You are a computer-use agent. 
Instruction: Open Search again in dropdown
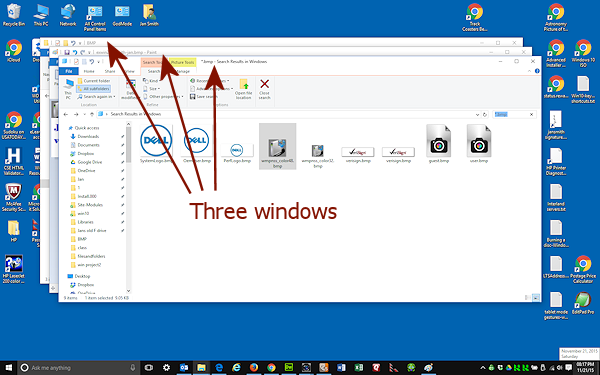[96, 97]
